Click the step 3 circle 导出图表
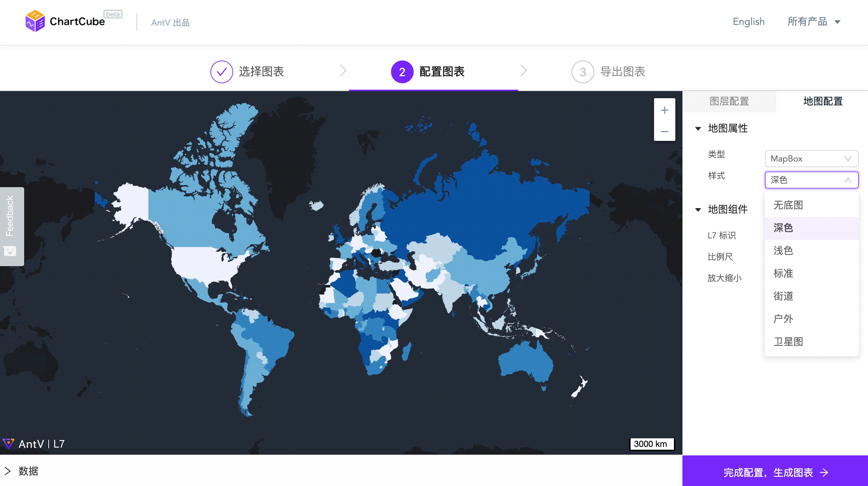This screenshot has width=868, height=486. 583,72
